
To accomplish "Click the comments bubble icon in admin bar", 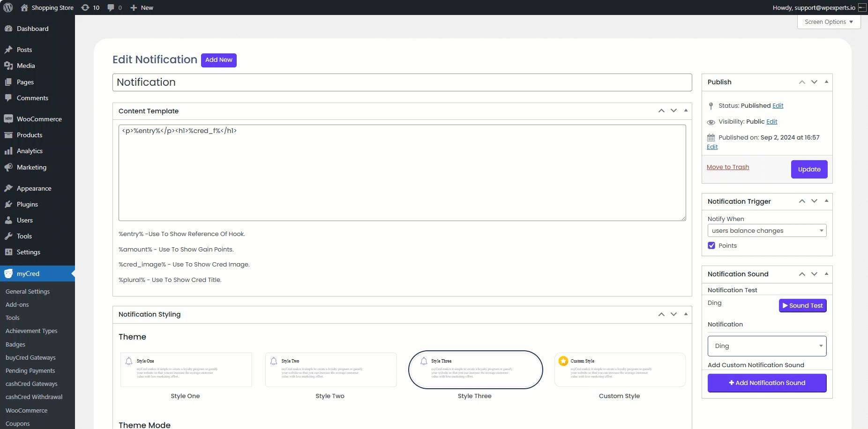I will [111, 7].
